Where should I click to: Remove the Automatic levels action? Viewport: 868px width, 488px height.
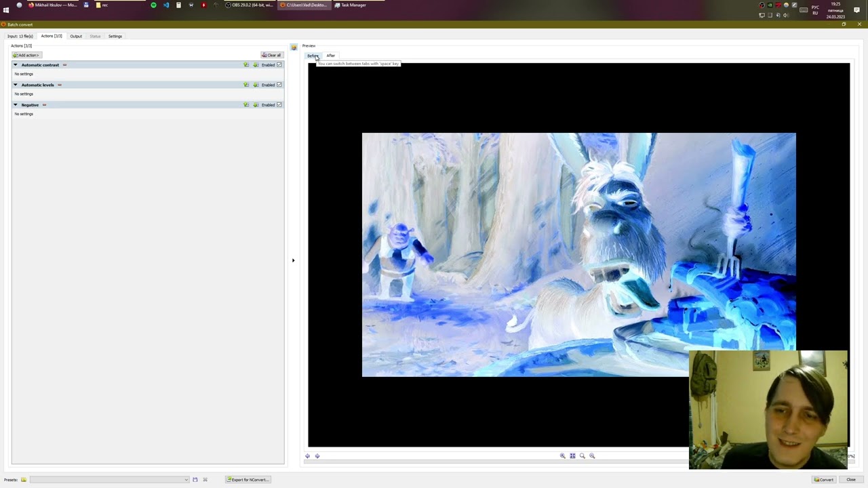60,85
